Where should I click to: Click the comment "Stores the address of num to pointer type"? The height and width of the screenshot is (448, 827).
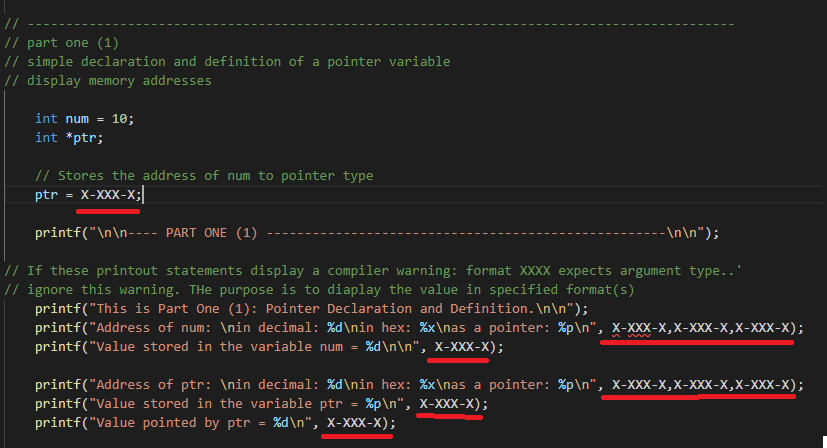[204, 176]
